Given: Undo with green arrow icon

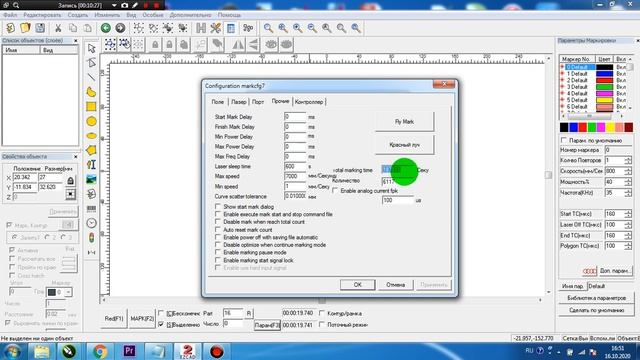Looking at the screenshot, I should pyautogui.click(x=106, y=28).
